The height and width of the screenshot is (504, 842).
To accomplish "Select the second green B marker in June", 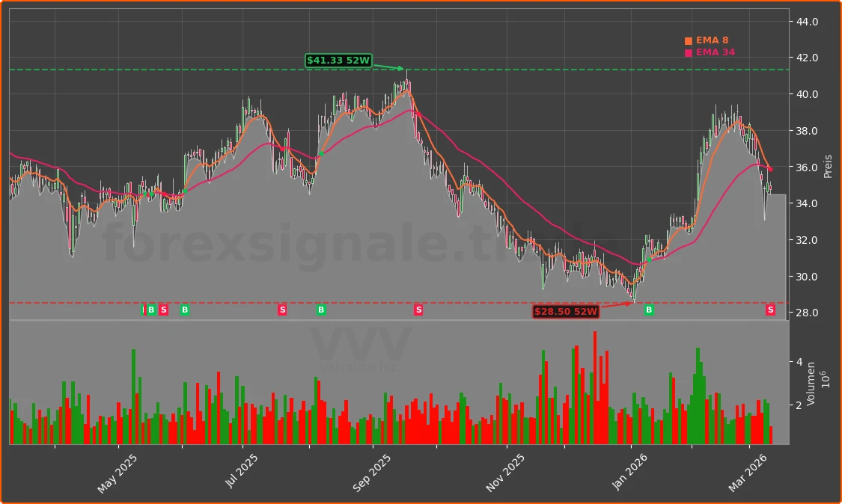I will click(184, 310).
